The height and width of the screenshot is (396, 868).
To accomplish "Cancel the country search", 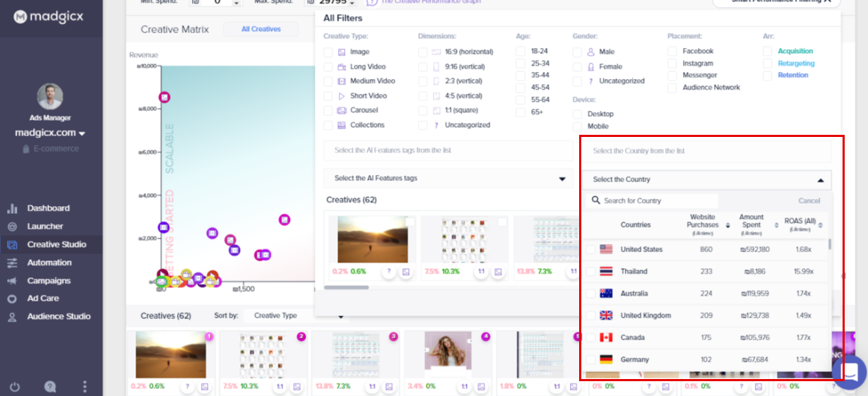I will tap(809, 200).
